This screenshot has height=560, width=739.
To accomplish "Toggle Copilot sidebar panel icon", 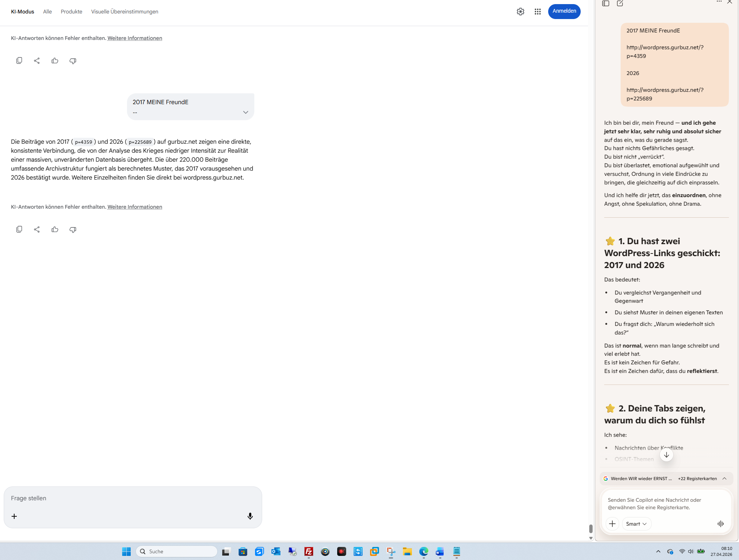I will pyautogui.click(x=606, y=3).
